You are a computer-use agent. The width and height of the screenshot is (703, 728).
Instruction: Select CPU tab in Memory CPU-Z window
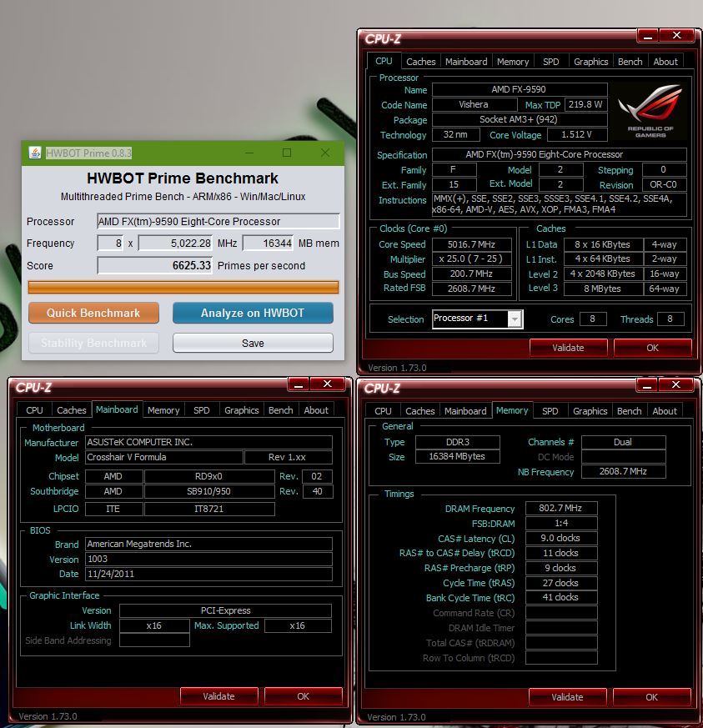pos(383,411)
